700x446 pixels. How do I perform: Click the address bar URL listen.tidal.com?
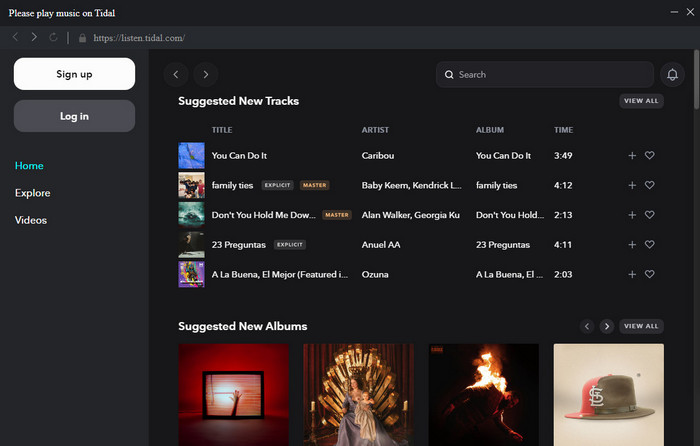(139, 38)
